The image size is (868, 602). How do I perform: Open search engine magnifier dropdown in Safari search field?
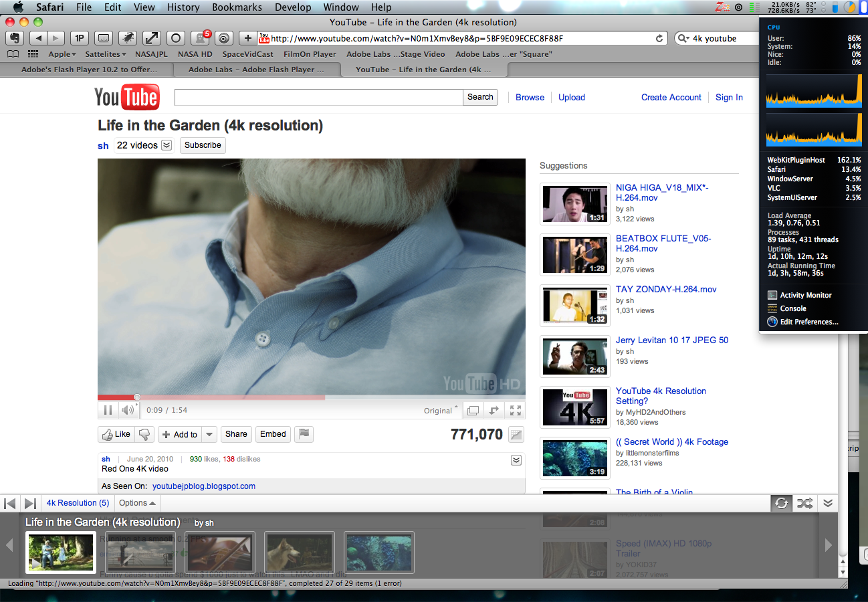click(683, 38)
